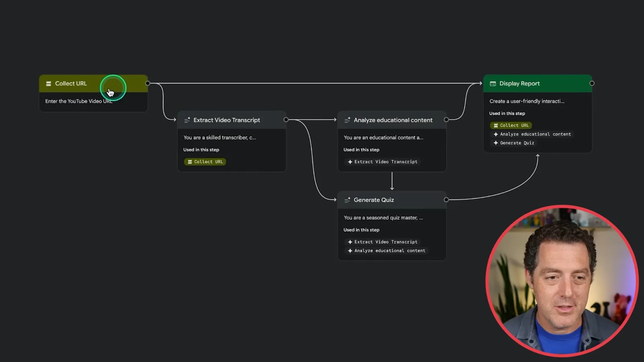The height and width of the screenshot is (362, 644).
Task: Click the Analyze educational content output port
Action: point(446,119)
